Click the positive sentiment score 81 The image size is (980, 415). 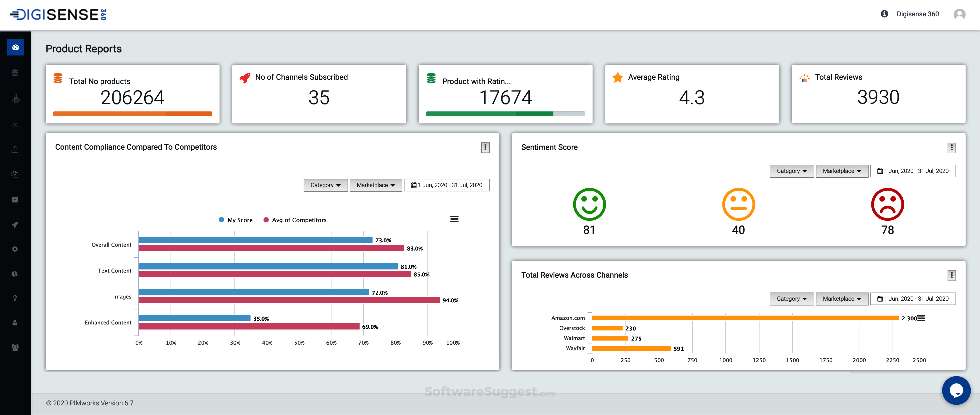(589, 230)
